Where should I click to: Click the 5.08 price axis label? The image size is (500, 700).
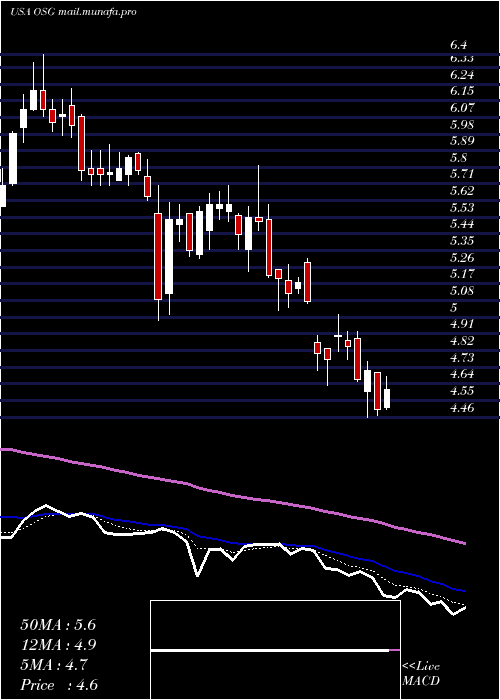click(462, 291)
